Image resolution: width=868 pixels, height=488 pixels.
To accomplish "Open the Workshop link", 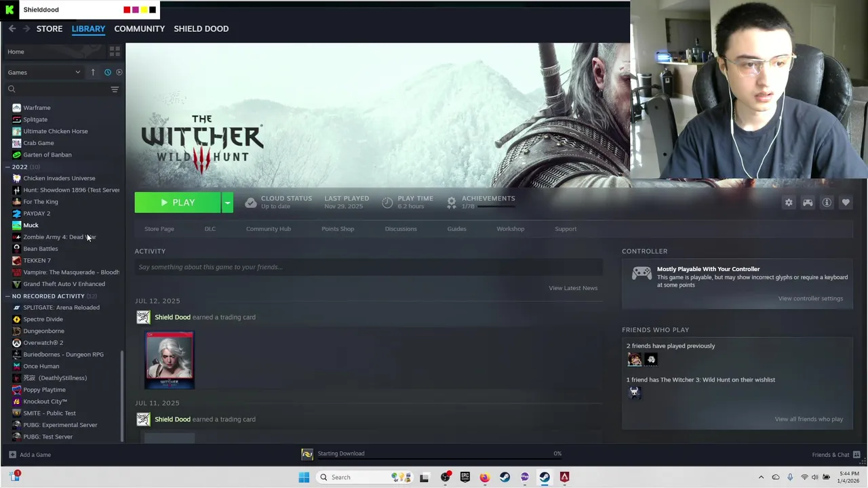I will click(x=510, y=229).
